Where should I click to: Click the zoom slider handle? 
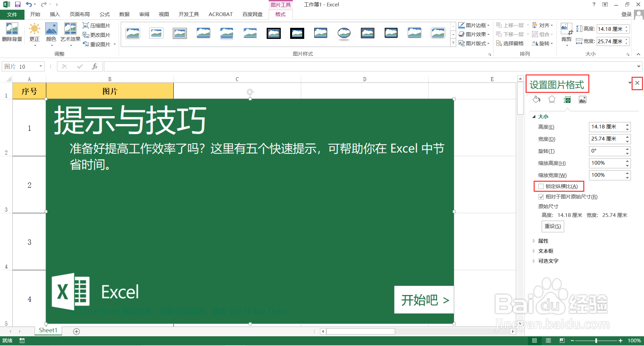(596, 341)
